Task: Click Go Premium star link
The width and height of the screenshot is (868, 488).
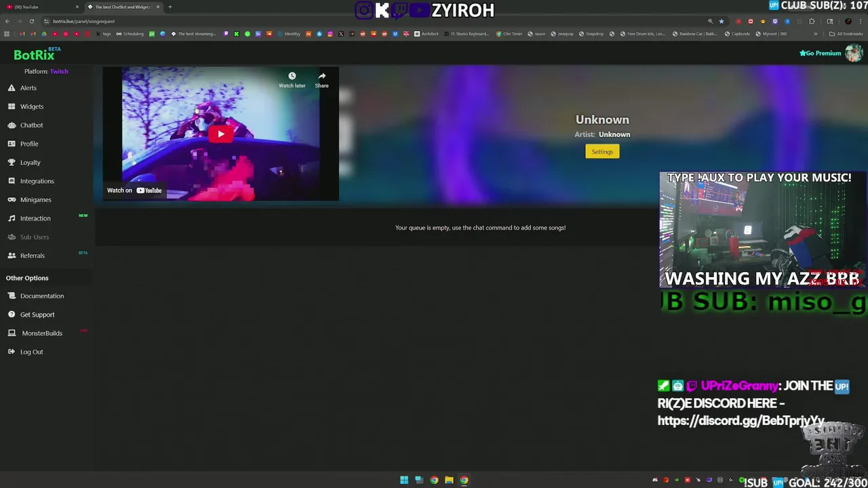Action: point(821,53)
